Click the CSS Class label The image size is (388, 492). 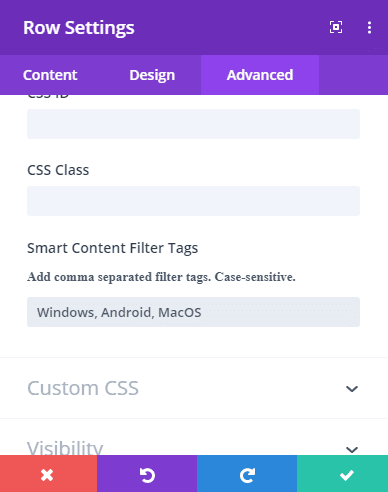[x=58, y=170]
